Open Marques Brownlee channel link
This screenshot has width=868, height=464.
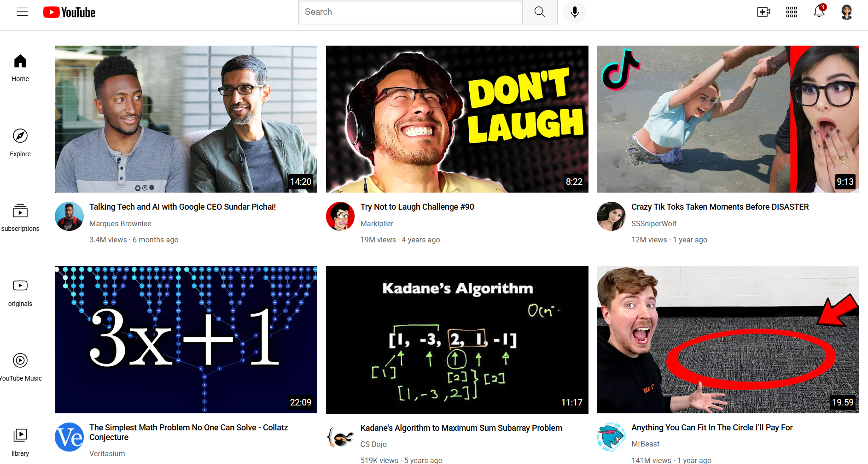[120, 223]
